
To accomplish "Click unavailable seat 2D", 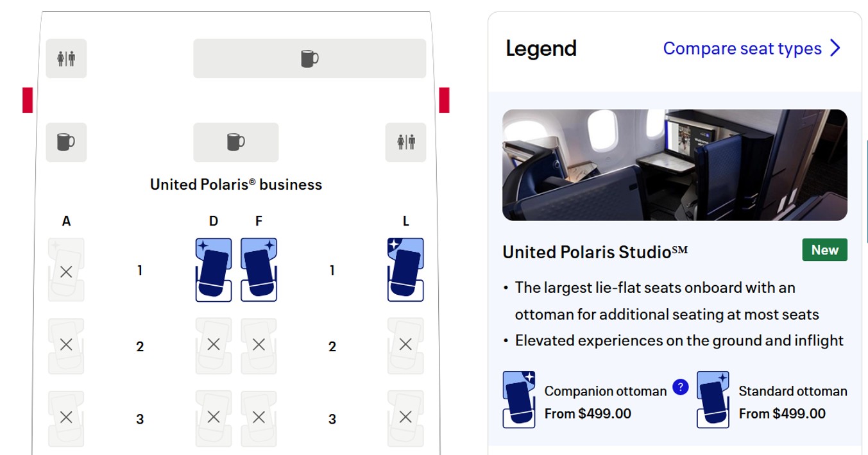I will point(214,345).
